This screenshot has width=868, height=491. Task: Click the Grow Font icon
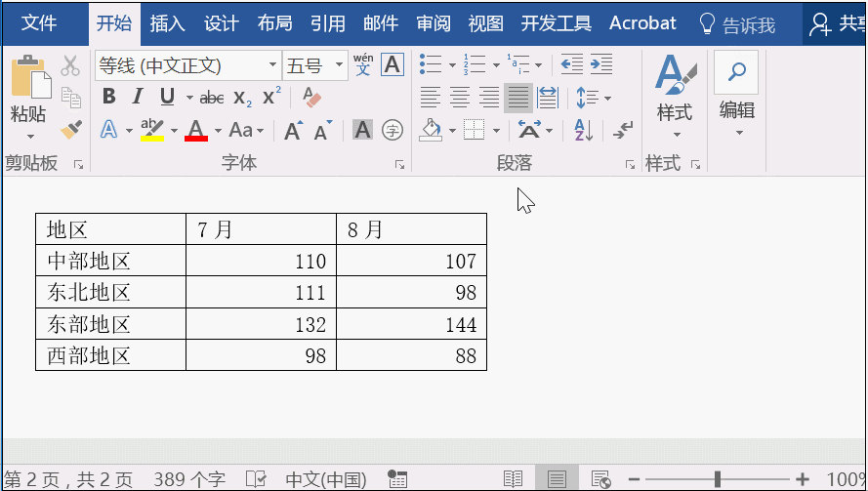(x=293, y=131)
